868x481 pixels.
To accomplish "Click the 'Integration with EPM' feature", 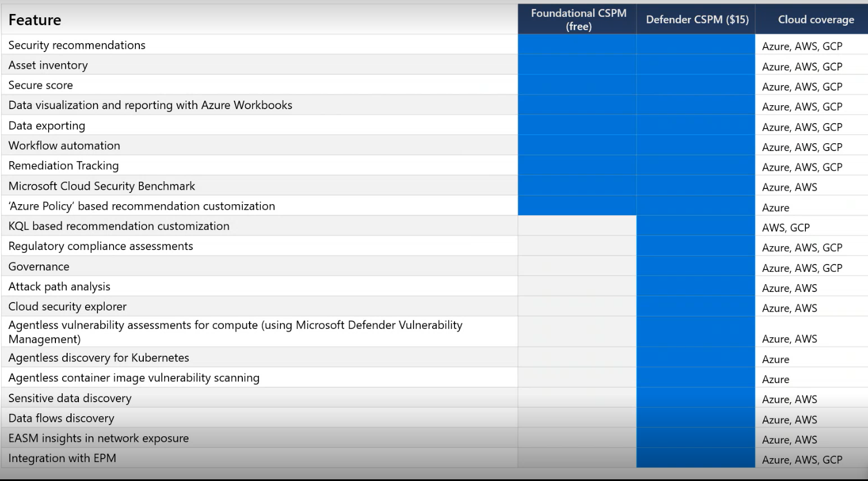I will point(62,459).
